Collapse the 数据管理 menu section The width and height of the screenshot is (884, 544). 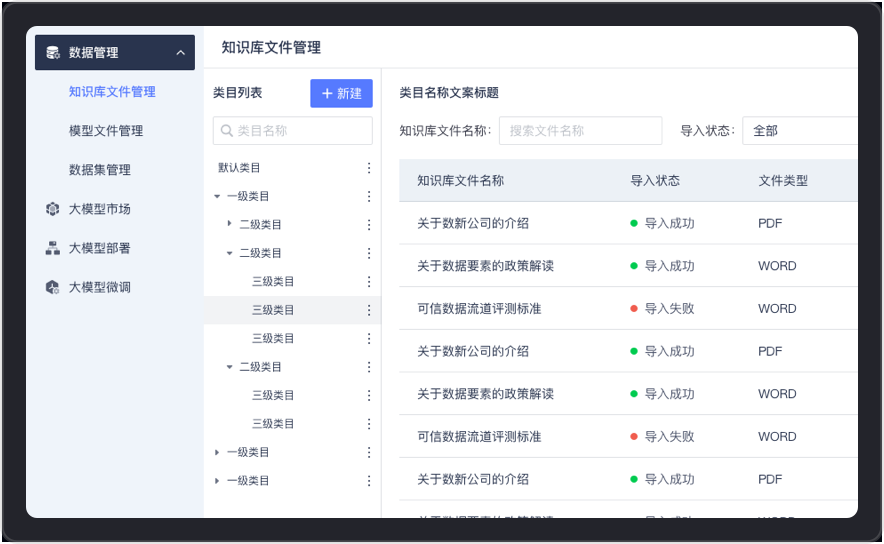tap(180, 53)
